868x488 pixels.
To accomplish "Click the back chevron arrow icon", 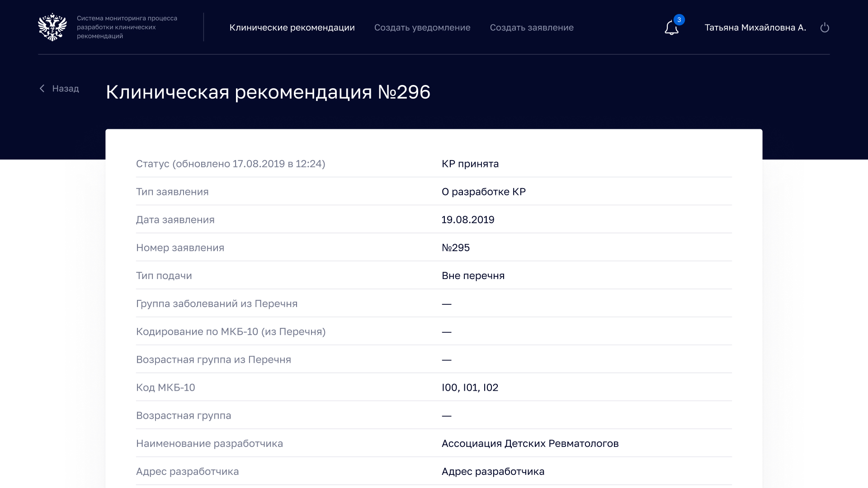I will tap(42, 89).
